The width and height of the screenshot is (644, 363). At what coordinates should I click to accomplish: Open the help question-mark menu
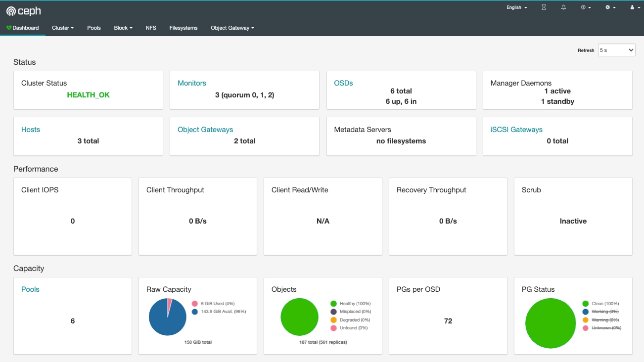tap(586, 7)
